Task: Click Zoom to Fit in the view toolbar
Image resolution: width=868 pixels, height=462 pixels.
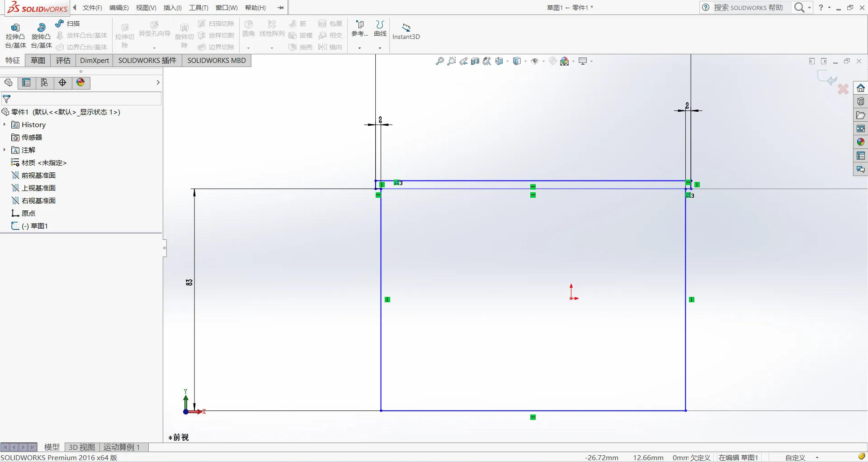Action: pos(439,61)
